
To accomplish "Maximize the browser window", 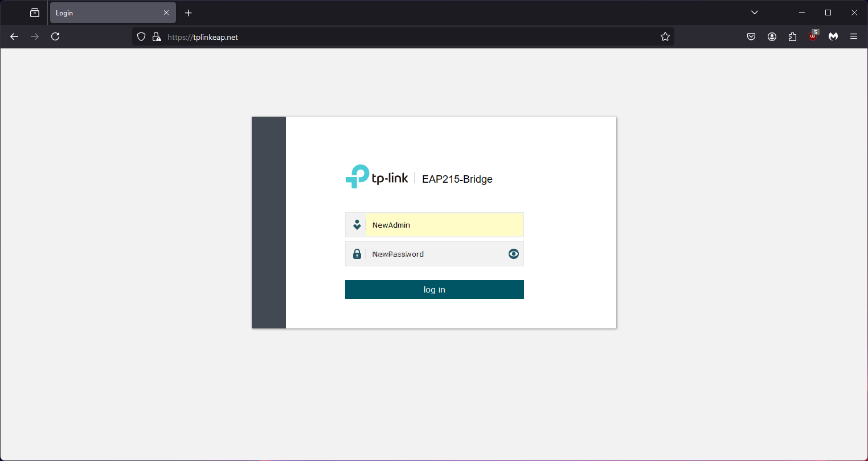I will [x=828, y=13].
